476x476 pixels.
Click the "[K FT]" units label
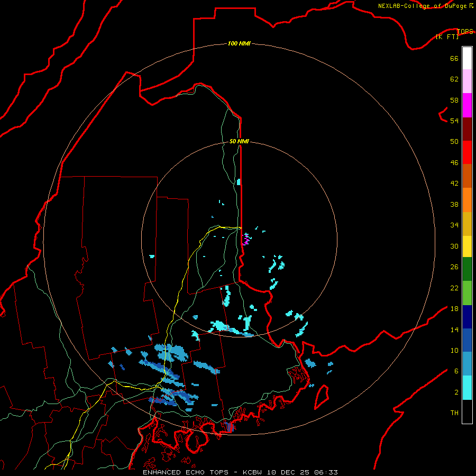click(447, 36)
